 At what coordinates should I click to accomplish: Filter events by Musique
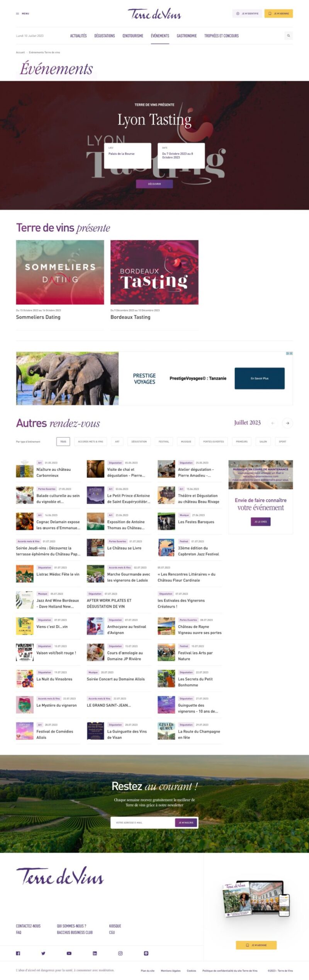(186, 441)
